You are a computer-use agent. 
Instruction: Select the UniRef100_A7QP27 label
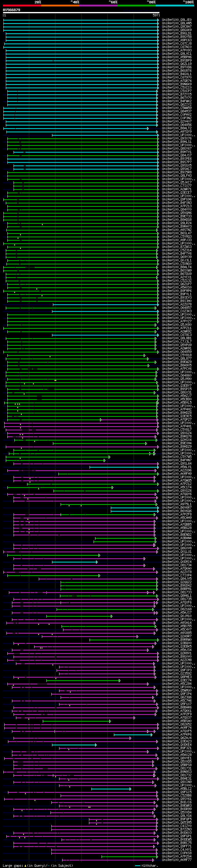tap(177, 419)
